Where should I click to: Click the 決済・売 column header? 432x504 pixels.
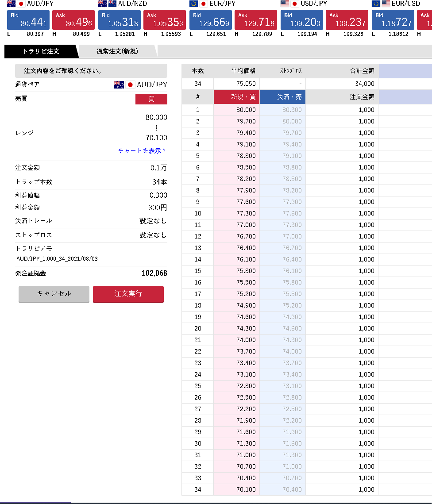click(282, 97)
